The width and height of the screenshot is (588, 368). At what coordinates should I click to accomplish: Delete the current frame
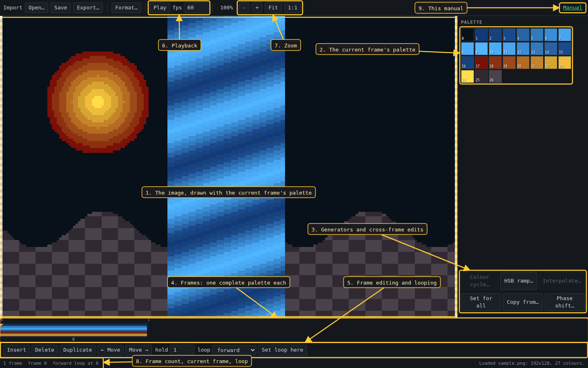click(x=45, y=350)
